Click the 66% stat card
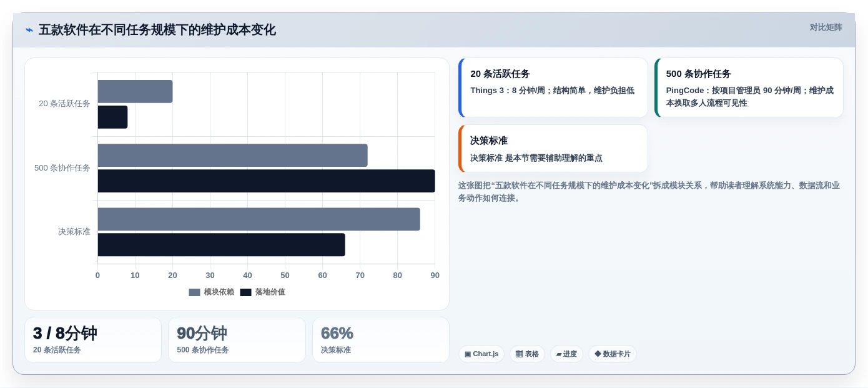 (x=381, y=340)
